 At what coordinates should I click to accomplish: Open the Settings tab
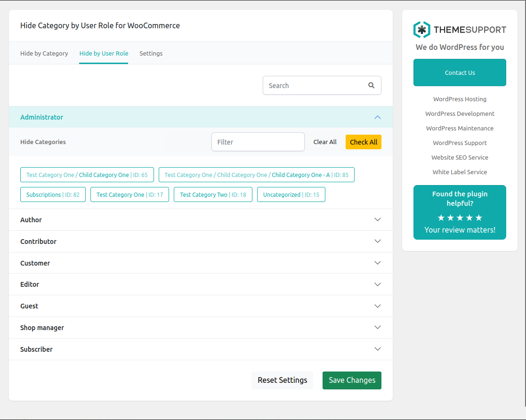tap(151, 53)
